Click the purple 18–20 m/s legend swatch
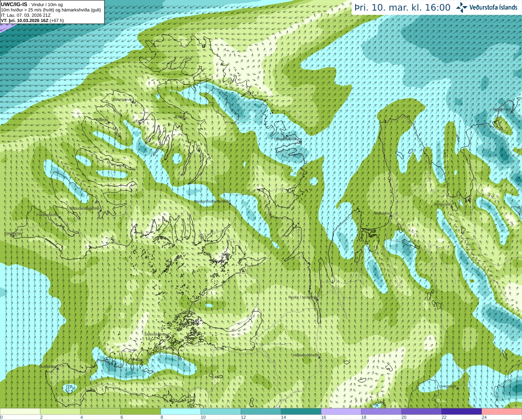 click(381, 411)
